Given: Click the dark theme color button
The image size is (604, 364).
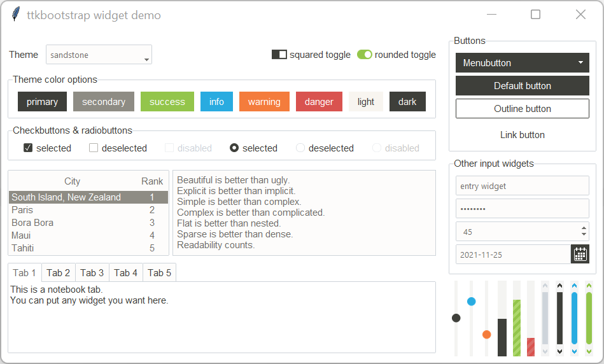Looking at the screenshot, I should point(407,102).
